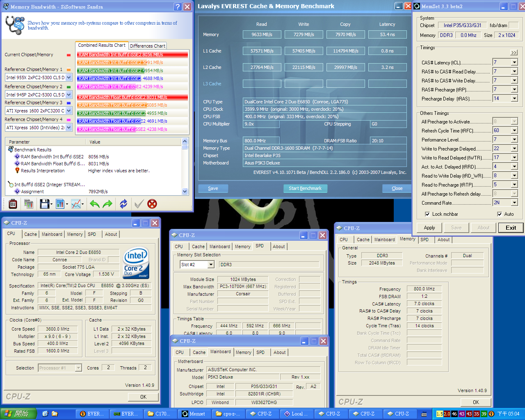Open CAS# Latency (tCL) dropdown in MemSet

(x=514, y=62)
